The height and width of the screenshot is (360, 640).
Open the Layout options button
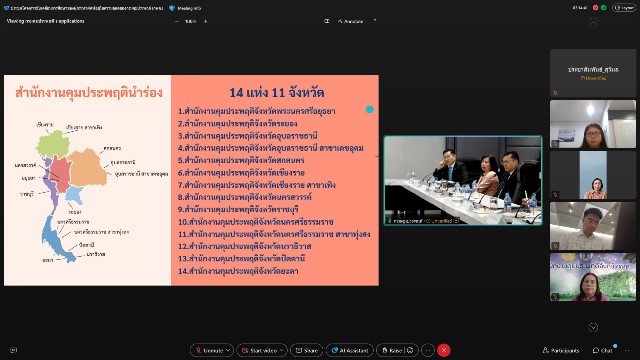(x=624, y=7)
